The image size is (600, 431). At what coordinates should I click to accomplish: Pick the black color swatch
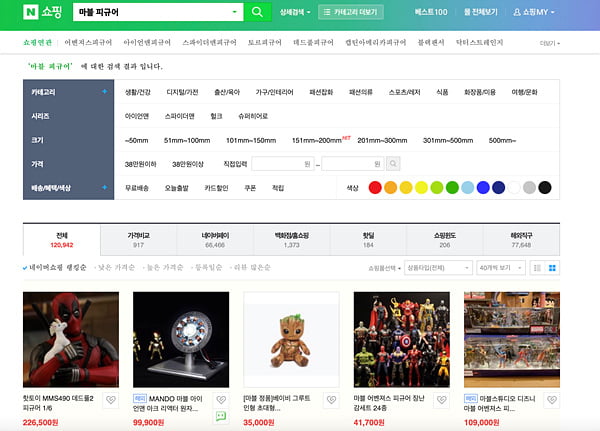pyautogui.click(x=545, y=188)
